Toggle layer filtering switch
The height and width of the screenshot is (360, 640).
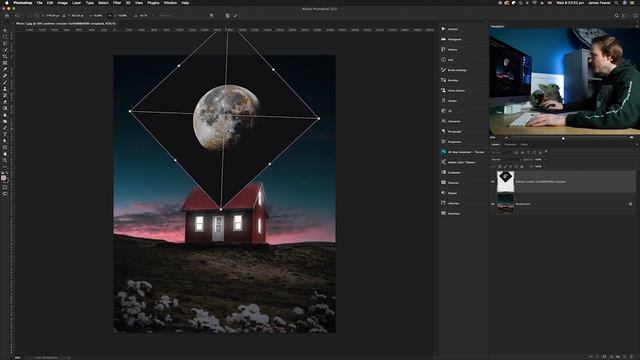pyautogui.click(x=546, y=151)
